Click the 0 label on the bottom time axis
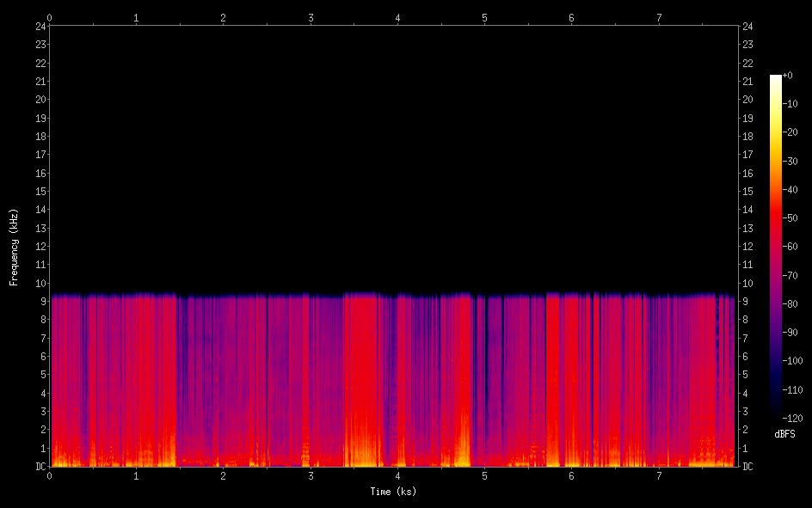The image size is (812, 508). coord(49,475)
